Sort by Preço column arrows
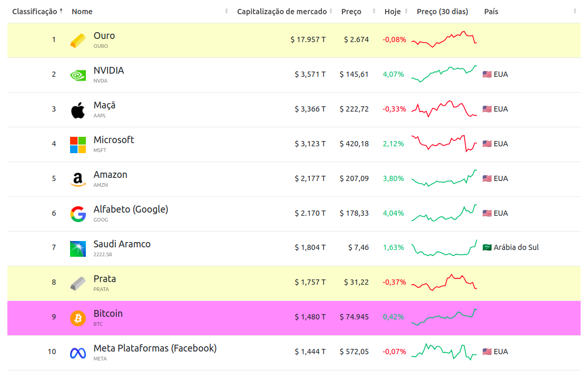This screenshot has height=371, width=588. pyautogui.click(x=374, y=11)
